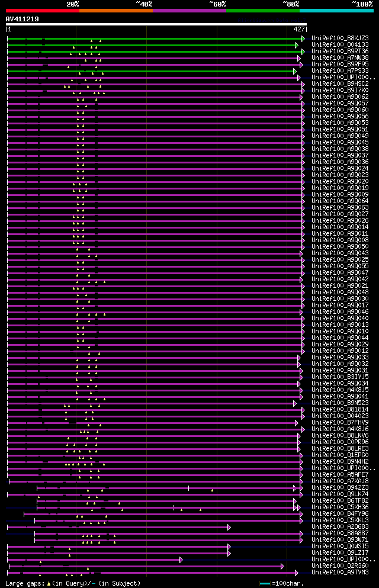Open hit UniRef100_A7PS33
The image size is (379, 588).
(340, 70)
